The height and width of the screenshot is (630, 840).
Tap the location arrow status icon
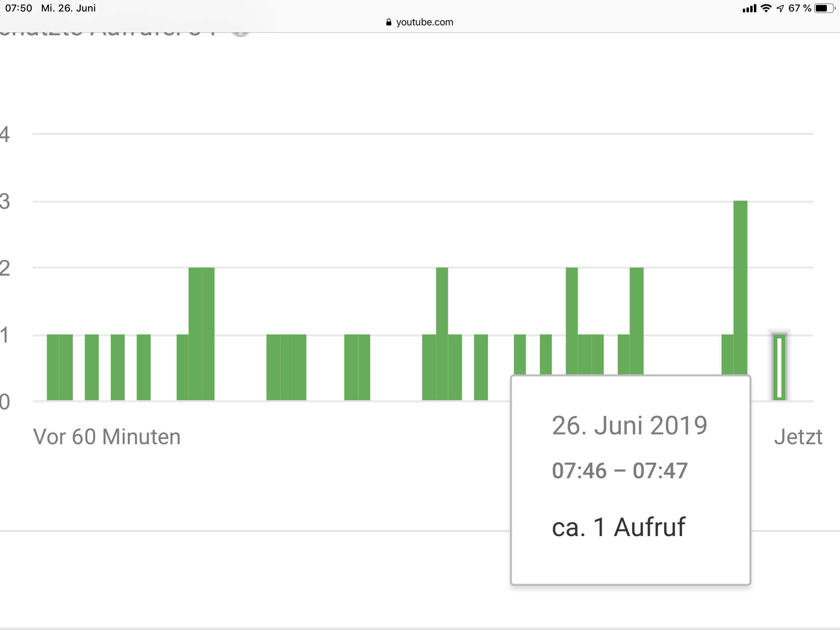point(780,8)
